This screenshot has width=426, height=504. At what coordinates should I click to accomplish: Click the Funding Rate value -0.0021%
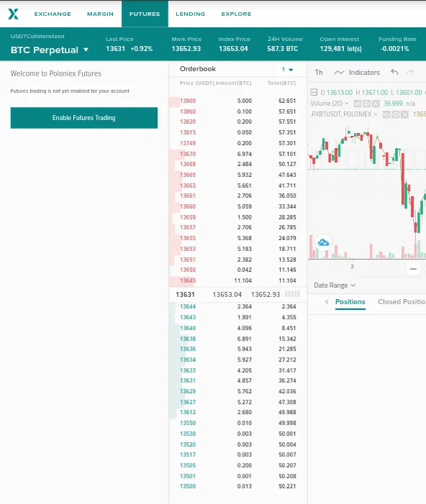(x=394, y=49)
